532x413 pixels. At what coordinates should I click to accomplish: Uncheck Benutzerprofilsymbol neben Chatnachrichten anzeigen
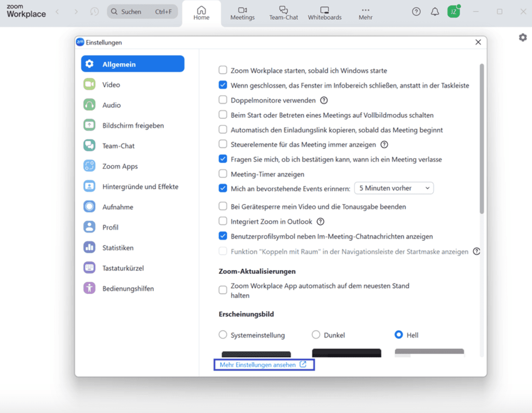pos(223,236)
